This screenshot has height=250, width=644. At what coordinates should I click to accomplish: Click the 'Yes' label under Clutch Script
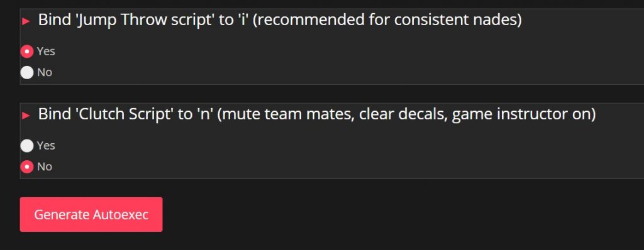[45, 146]
